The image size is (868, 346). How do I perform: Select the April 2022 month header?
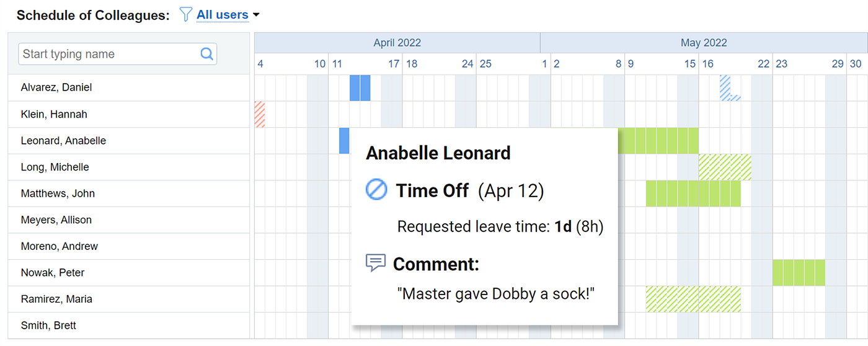[397, 43]
